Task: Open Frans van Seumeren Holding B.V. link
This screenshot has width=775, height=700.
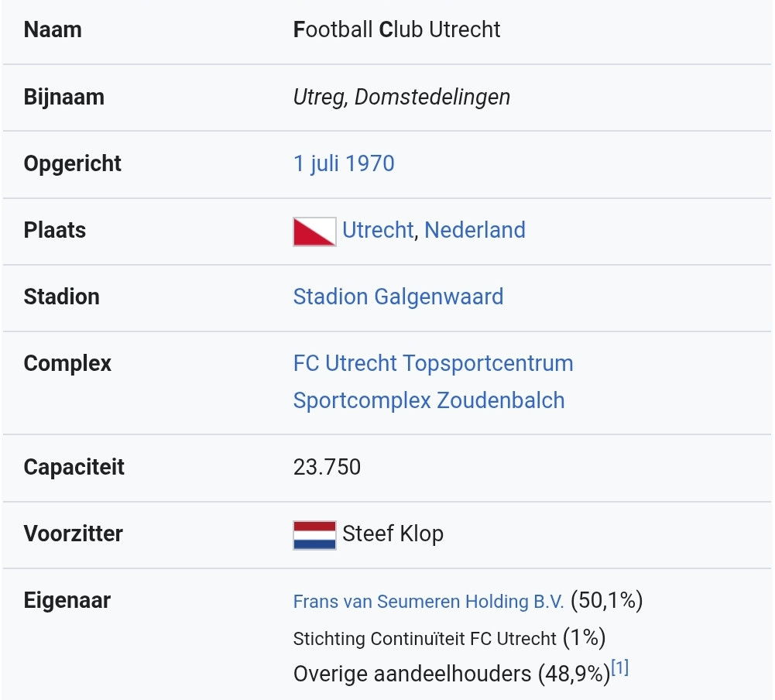Action: pyautogui.click(x=428, y=602)
